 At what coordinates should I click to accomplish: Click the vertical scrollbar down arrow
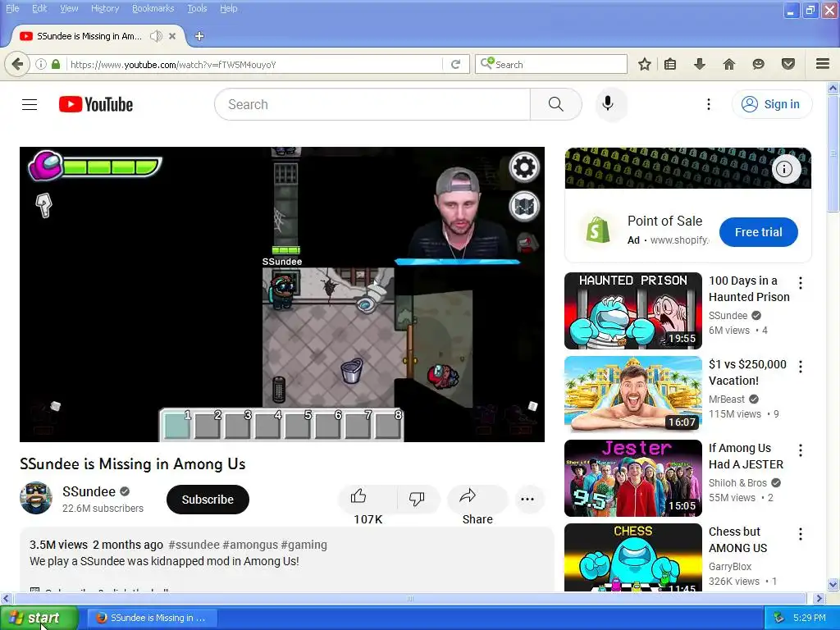click(x=833, y=584)
